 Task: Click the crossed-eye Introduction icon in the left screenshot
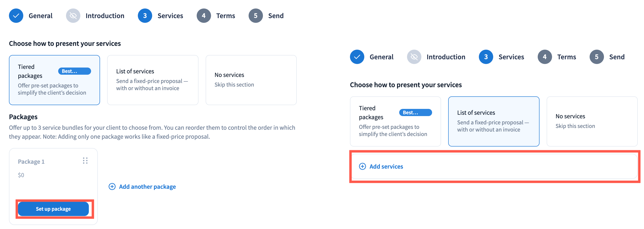click(x=73, y=16)
